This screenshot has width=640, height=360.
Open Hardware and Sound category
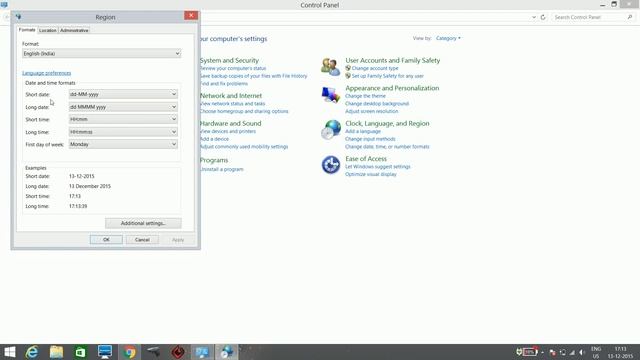tap(230, 123)
